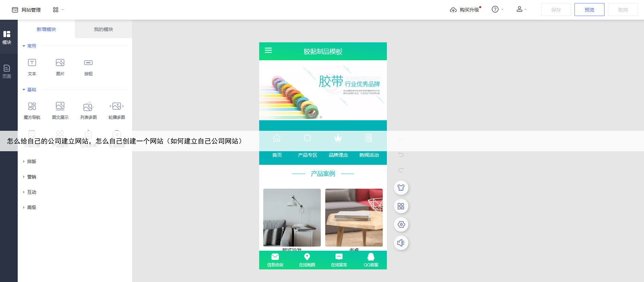This screenshot has height=282, width=644.
Task: Click the speaker icon floating button
Action: tap(401, 243)
